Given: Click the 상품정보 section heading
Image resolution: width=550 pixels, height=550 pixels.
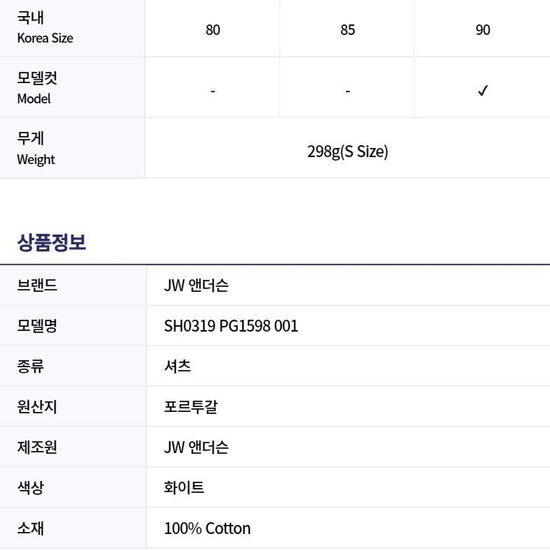Looking at the screenshot, I should point(52,242).
